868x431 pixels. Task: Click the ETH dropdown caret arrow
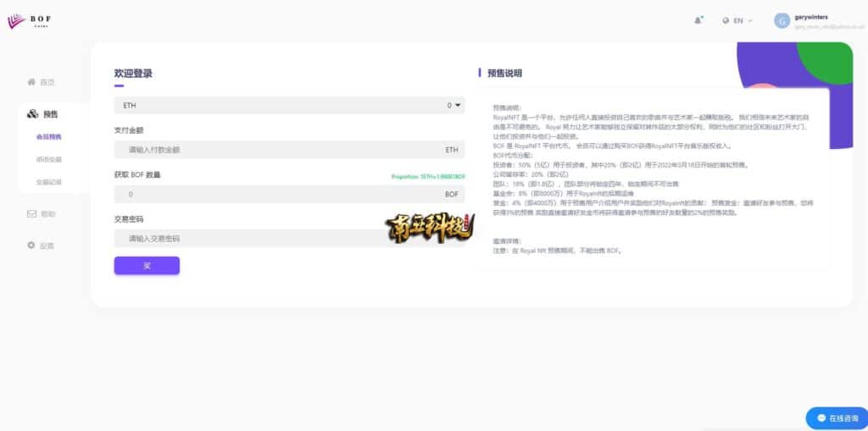[458, 105]
